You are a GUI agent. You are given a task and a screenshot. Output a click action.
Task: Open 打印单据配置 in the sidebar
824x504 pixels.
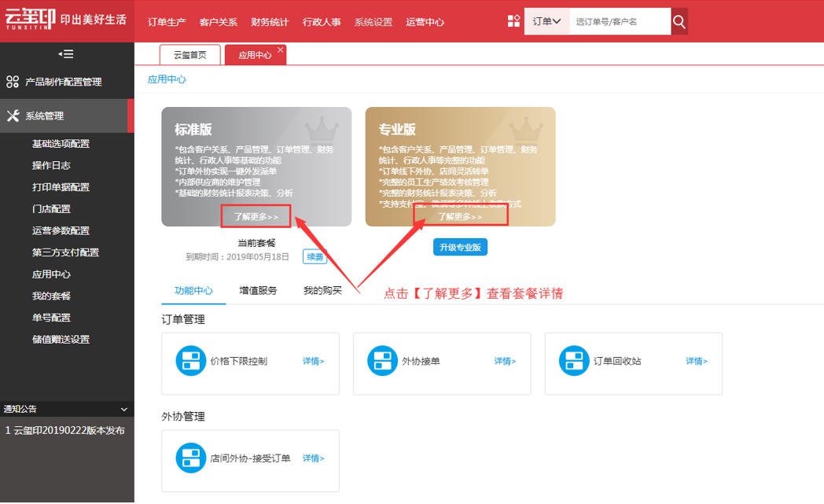(x=61, y=187)
